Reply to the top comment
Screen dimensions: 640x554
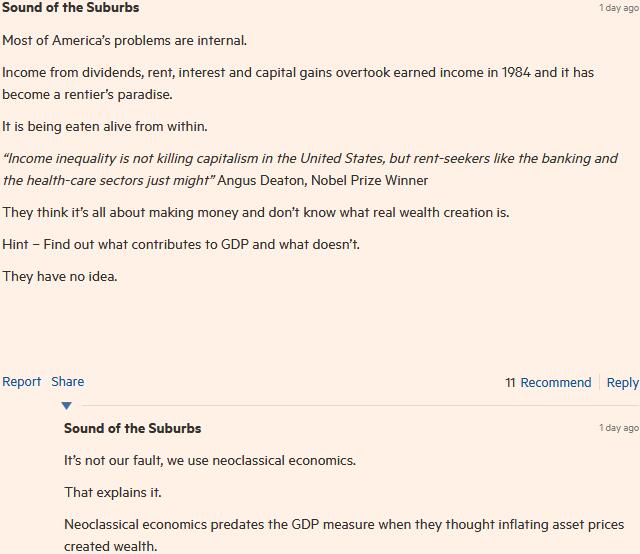tap(622, 383)
